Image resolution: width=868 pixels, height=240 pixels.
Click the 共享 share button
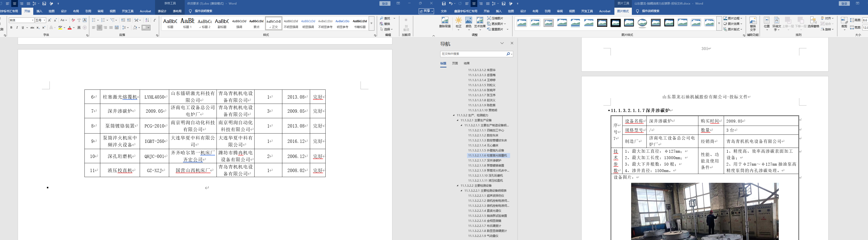click(426, 11)
